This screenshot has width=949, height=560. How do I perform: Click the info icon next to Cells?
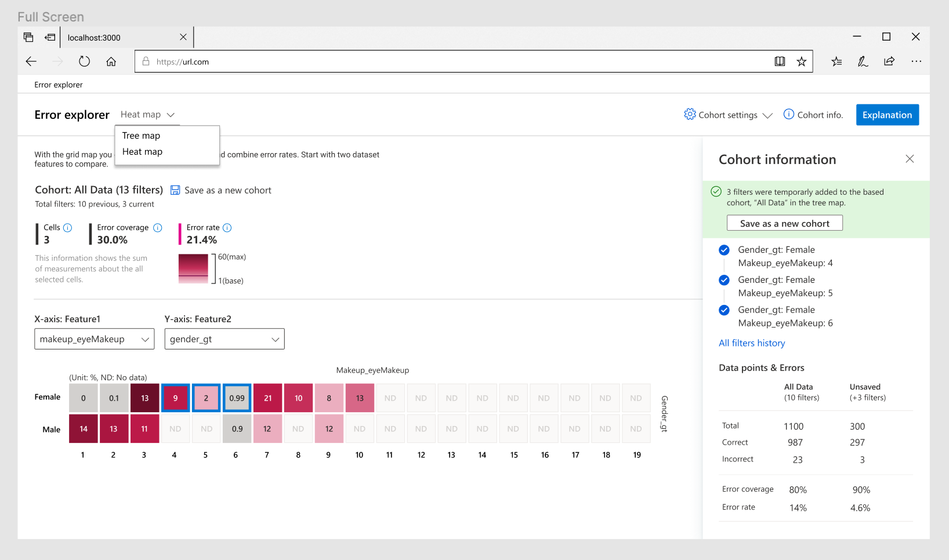click(x=68, y=227)
